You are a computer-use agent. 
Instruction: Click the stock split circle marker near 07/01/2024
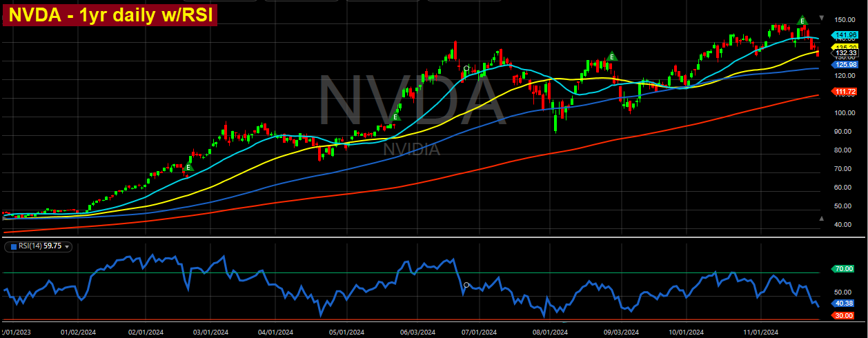[467, 68]
